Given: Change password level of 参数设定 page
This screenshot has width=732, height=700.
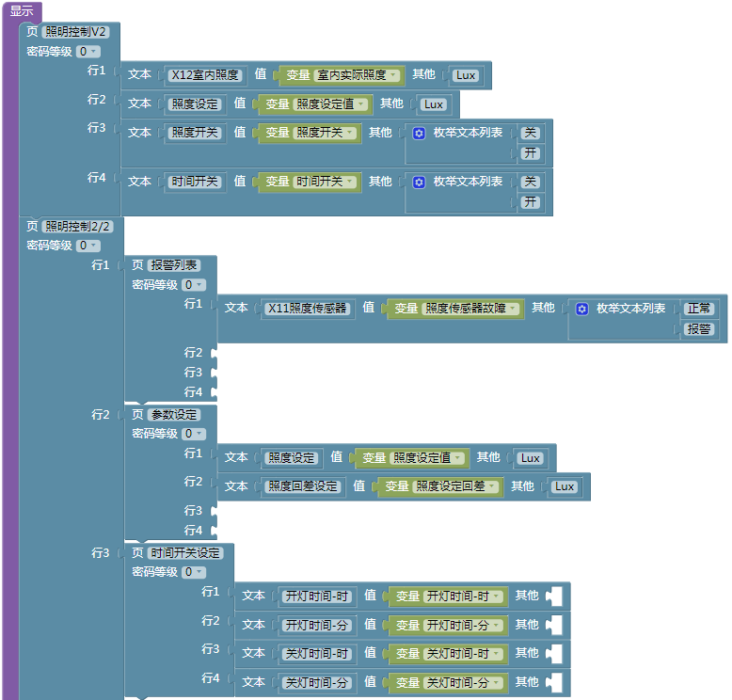Looking at the screenshot, I should (194, 434).
